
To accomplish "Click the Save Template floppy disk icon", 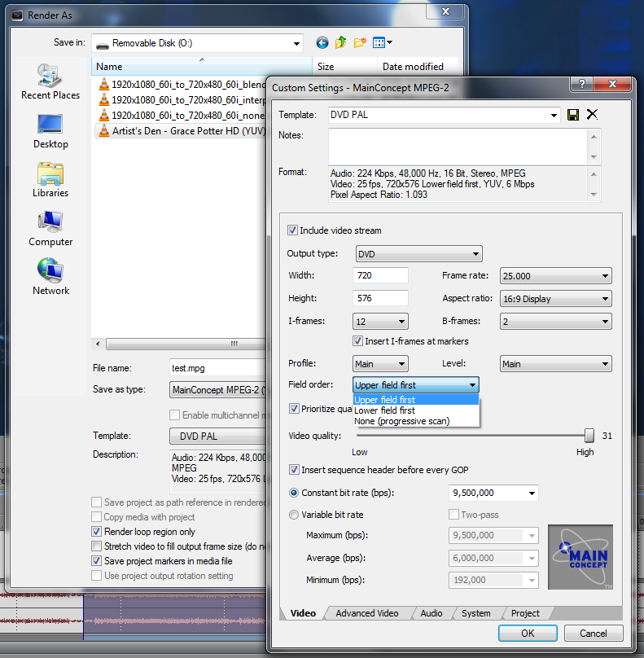I will coord(573,115).
